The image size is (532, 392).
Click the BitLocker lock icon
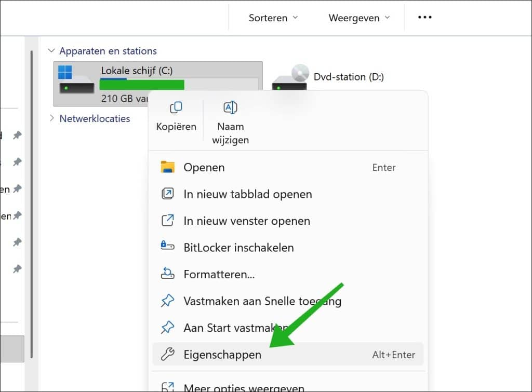coord(167,248)
